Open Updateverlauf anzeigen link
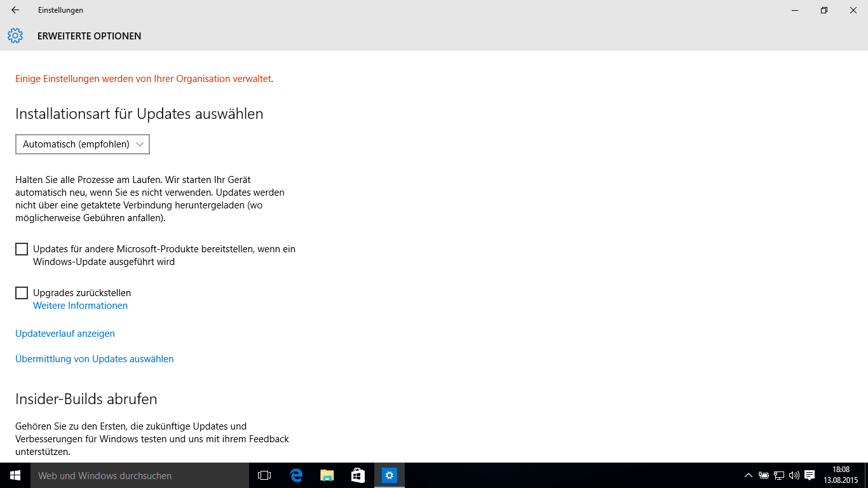868x488 pixels. (x=65, y=334)
